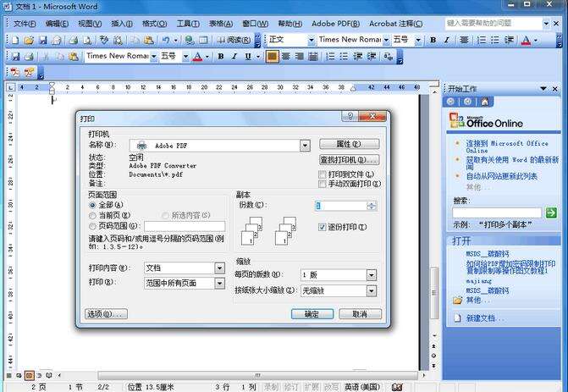Click the Convert to Adobe PDF icon

(15, 73)
